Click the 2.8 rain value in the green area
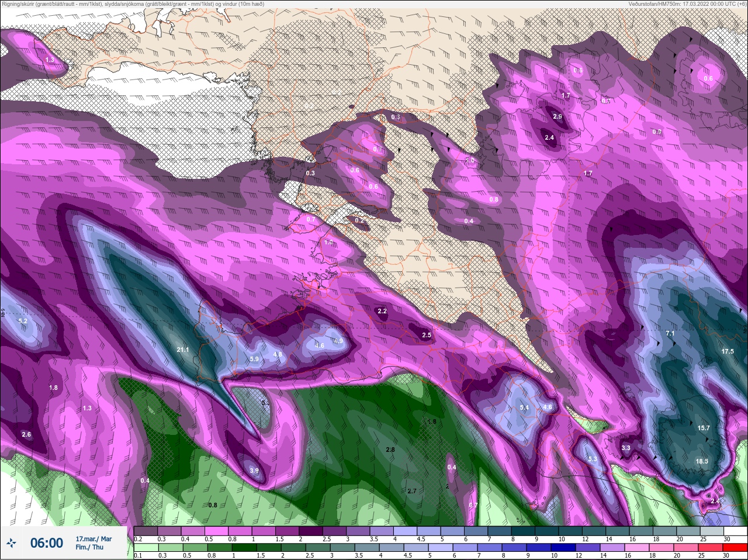 pyautogui.click(x=390, y=450)
